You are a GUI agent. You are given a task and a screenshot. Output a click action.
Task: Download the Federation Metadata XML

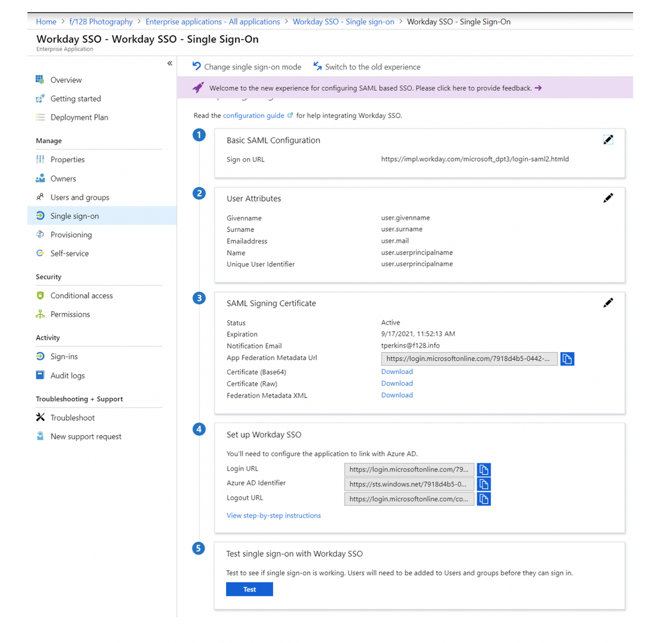tap(397, 395)
